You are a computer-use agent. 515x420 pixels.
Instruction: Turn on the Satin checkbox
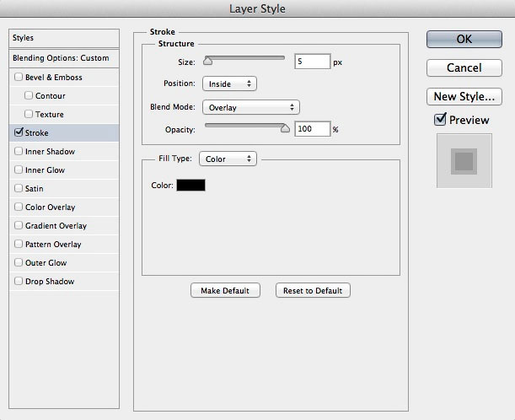click(x=19, y=188)
